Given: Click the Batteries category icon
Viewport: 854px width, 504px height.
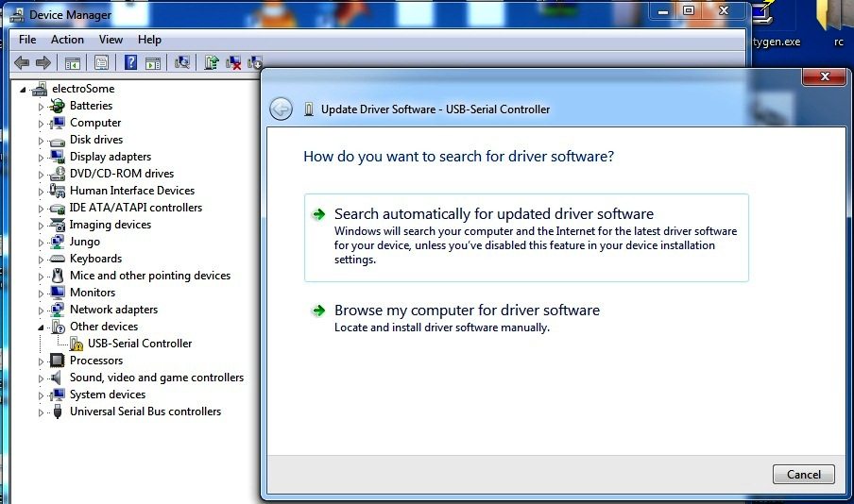Looking at the screenshot, I should (57, 106).
